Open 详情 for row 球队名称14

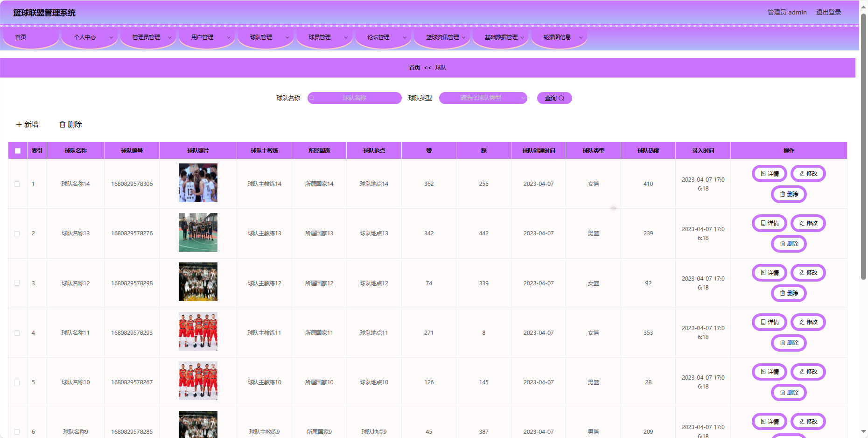(x=769, y=174)
